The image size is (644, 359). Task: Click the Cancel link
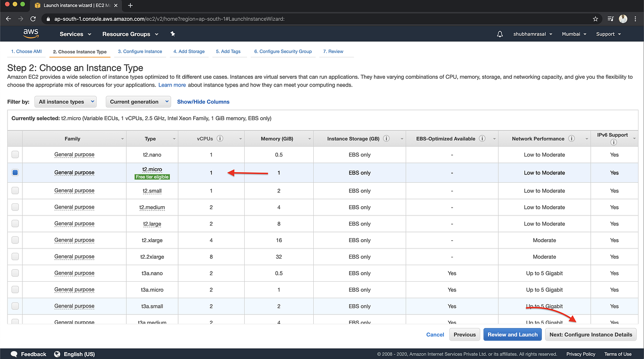(435, 335)
